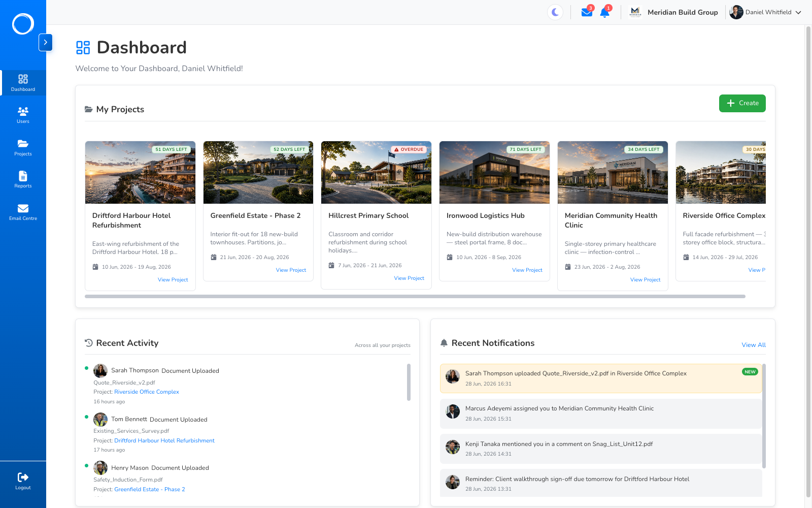Expand the sidebar with arrow button
812x508 pixels.
46,42
